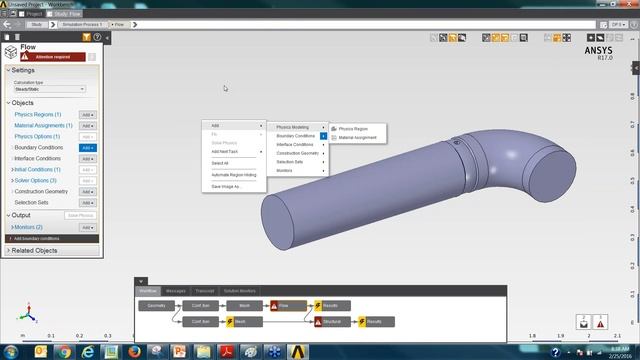Expand the Monitors (2) item
Viewport: 640px width, 360px height.
(x=13, y=227)
